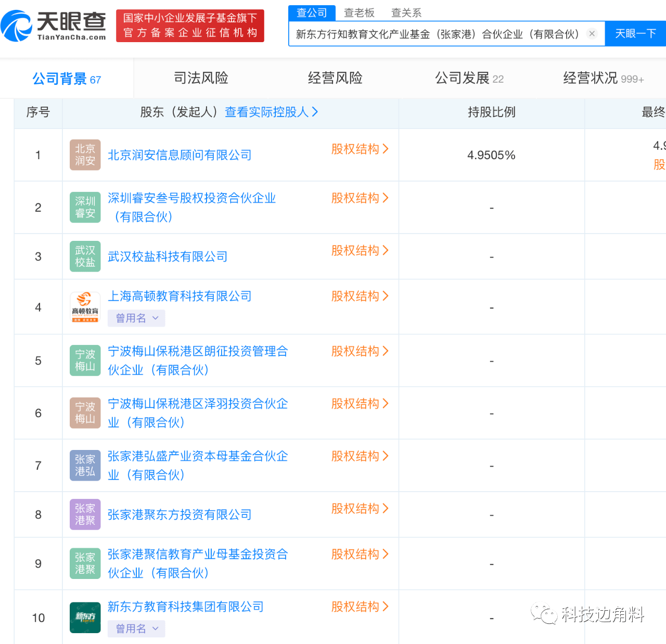Expand 曾用名 dropdown under 新东方教育科技集团

[136, 629]
